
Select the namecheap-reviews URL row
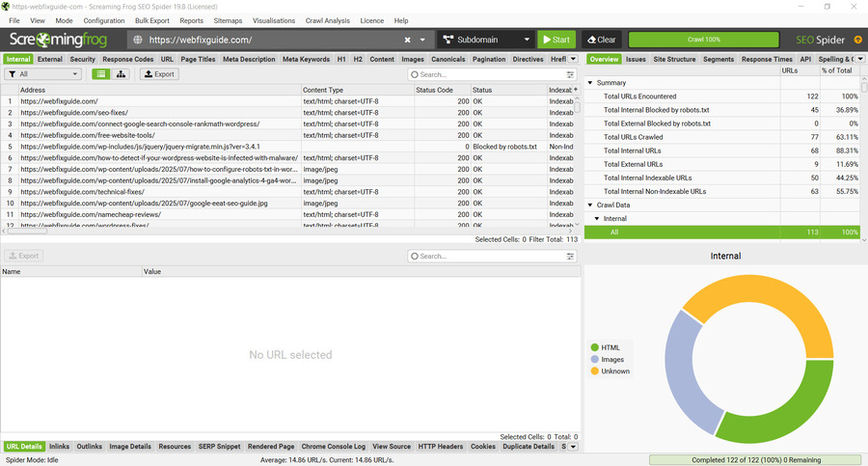[287, 214]
